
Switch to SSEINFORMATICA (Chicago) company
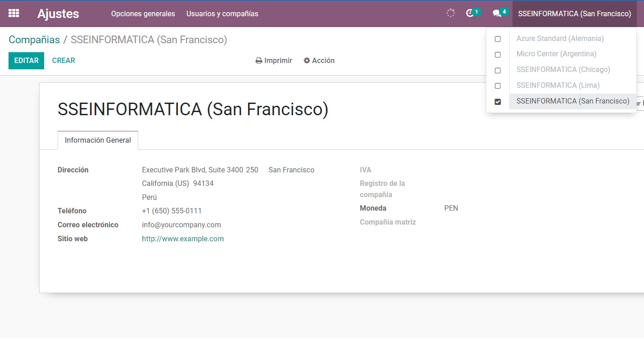pos(563,69)
